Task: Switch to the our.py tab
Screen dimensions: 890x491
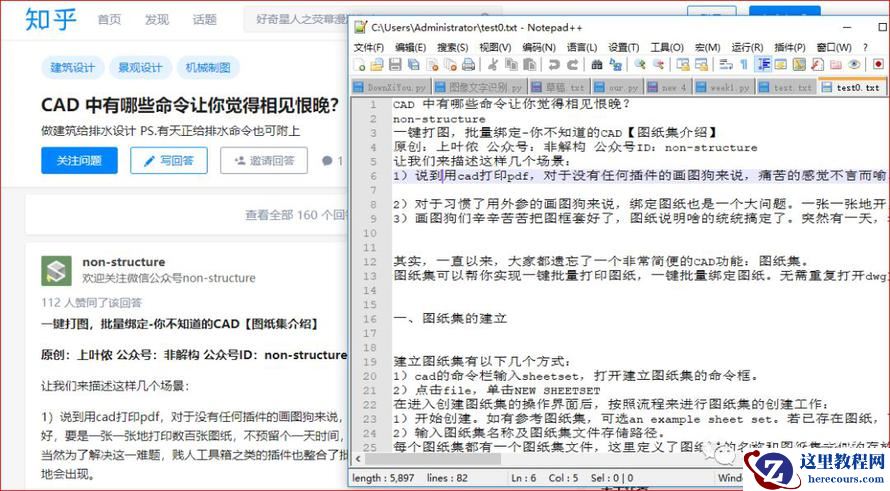Action: (x=616, y=87)
